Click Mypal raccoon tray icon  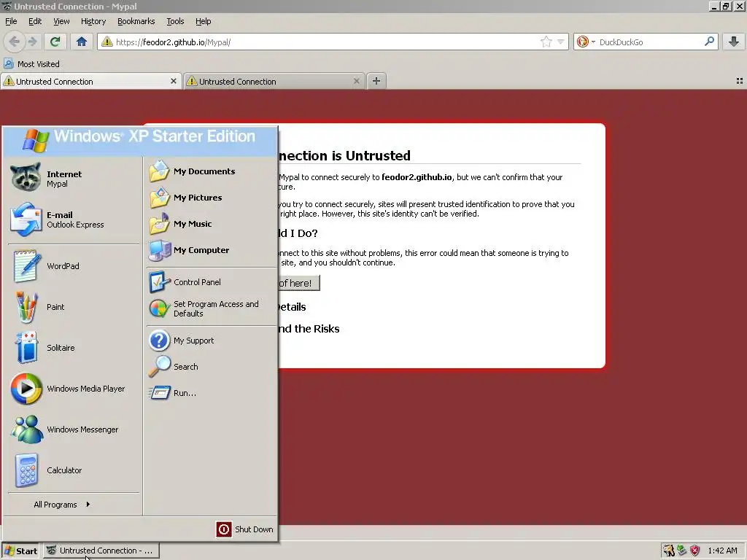click(669, 551)
